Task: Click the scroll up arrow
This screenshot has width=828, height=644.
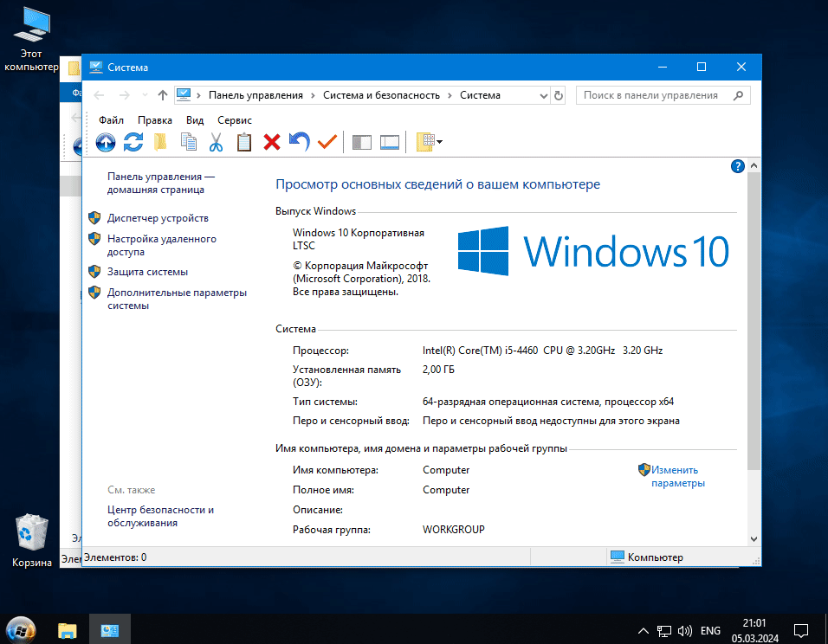Action: (x=754, y=165)
